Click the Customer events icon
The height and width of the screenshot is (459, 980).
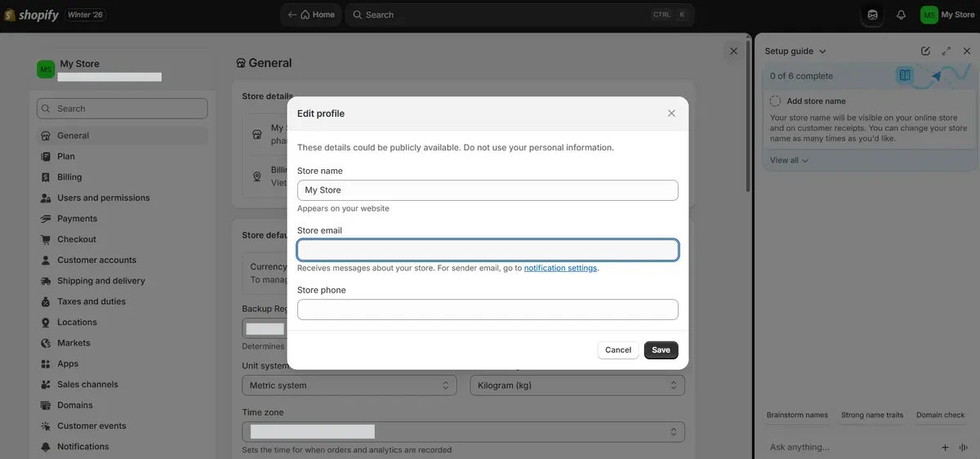coord(47,426)
